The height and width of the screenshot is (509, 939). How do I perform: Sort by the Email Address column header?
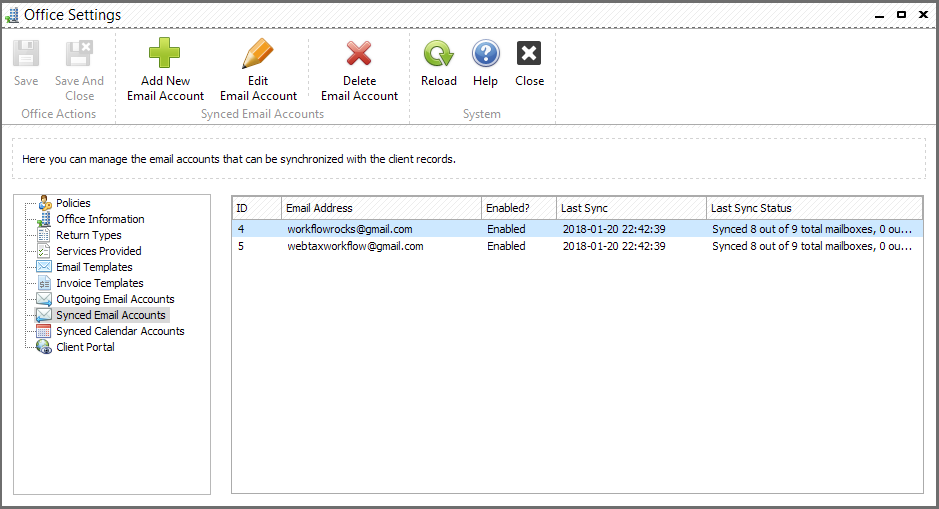pyautogui.click(x=381, y=208)
